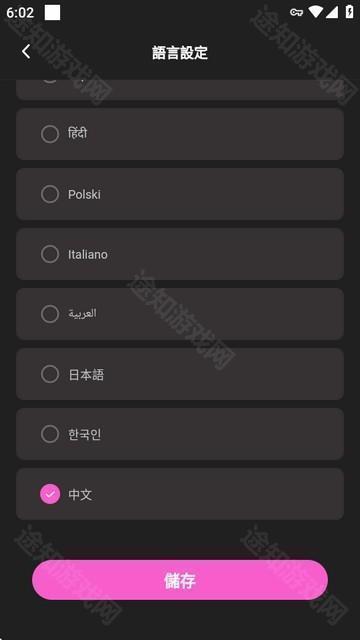Tap the VPN key status icon

click(x=296, y=12)
